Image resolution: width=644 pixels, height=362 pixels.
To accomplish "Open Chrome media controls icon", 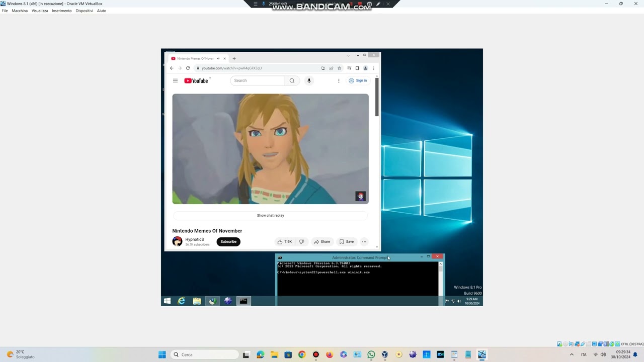I will pyautogui.click(x=349, y=68).
